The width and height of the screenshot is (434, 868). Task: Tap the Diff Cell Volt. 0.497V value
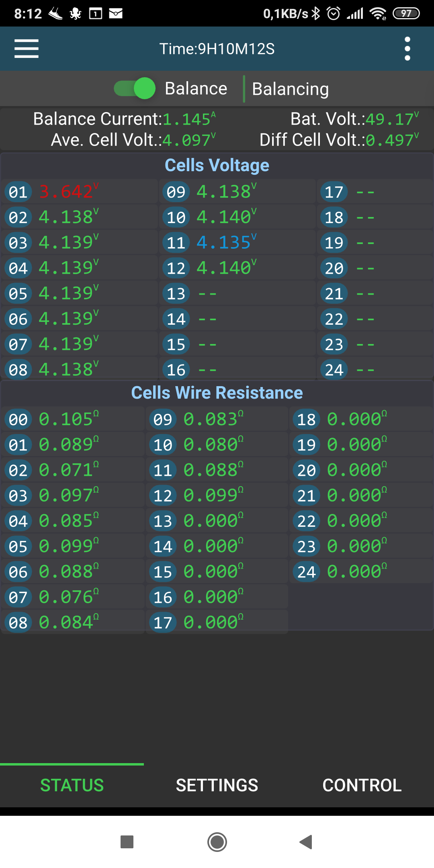pyautogui.click(x=392, y=140)
